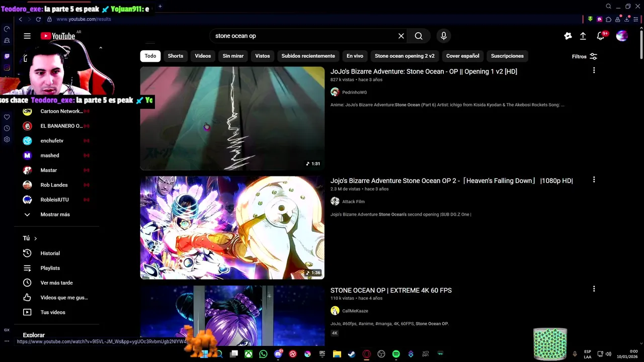
Task: Select the Suscripciones filter chip
Action: (507, 56)
